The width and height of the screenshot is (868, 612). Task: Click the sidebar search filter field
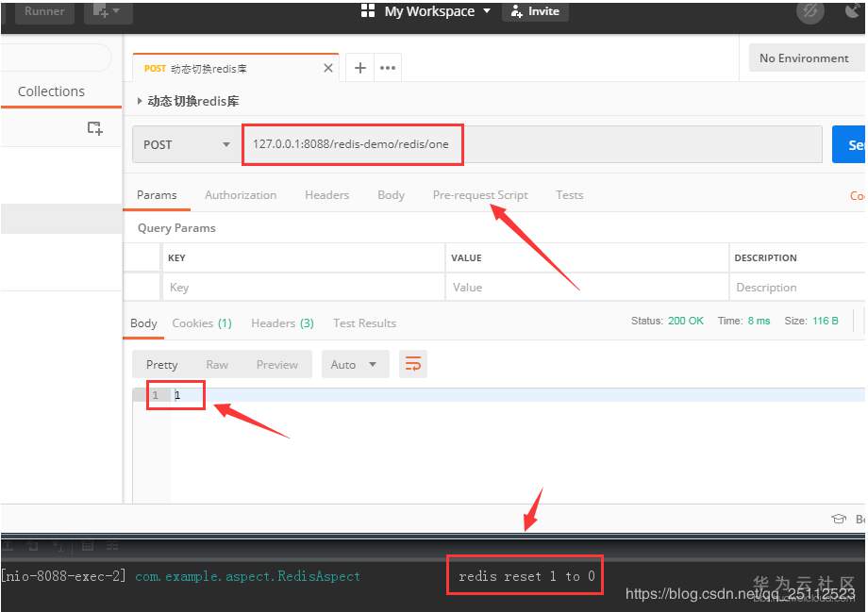[x=56, y=58]
